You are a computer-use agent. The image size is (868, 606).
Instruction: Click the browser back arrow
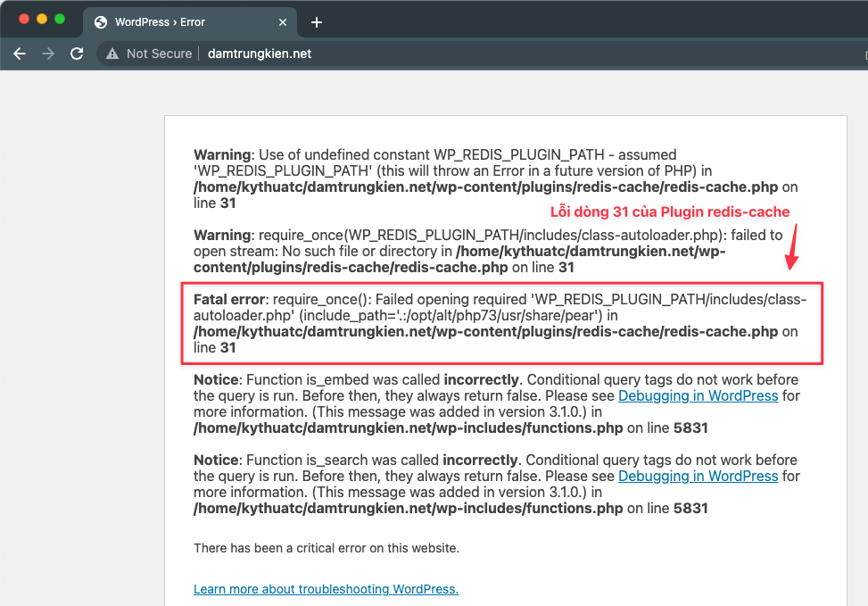coord(20,54)
